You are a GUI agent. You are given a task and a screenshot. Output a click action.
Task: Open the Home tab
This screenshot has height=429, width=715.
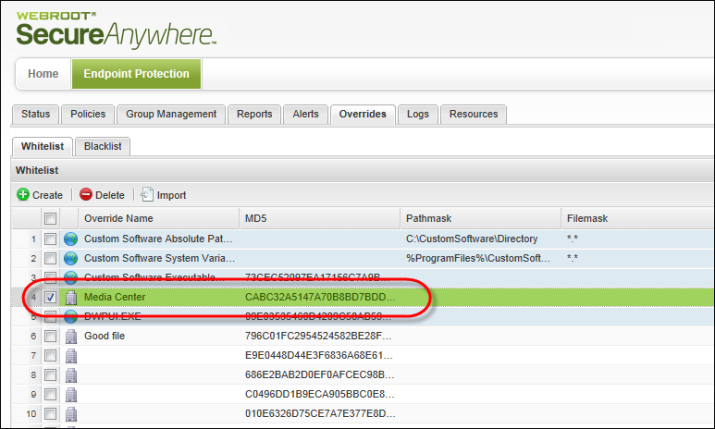coord(43,74)
